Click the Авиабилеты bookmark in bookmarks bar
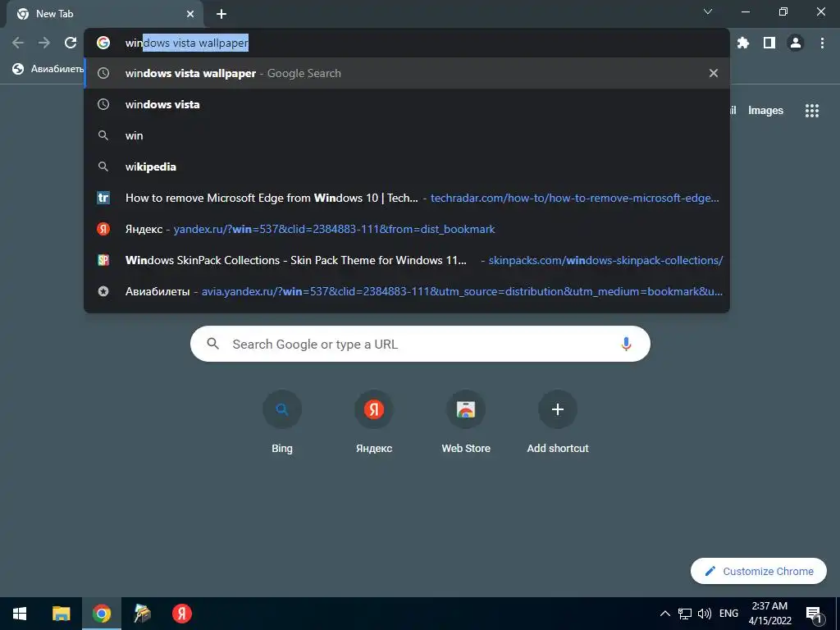840x630 pixels. click(x=48, y=69)
